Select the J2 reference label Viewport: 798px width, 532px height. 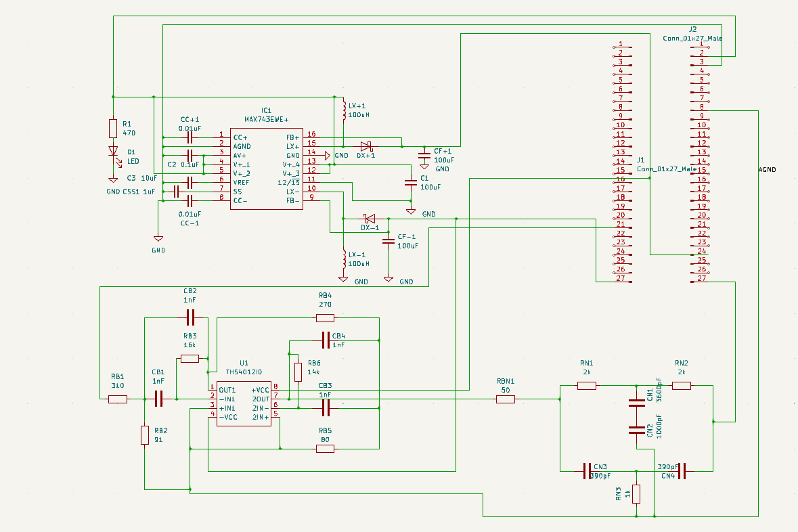click(692, 30)
